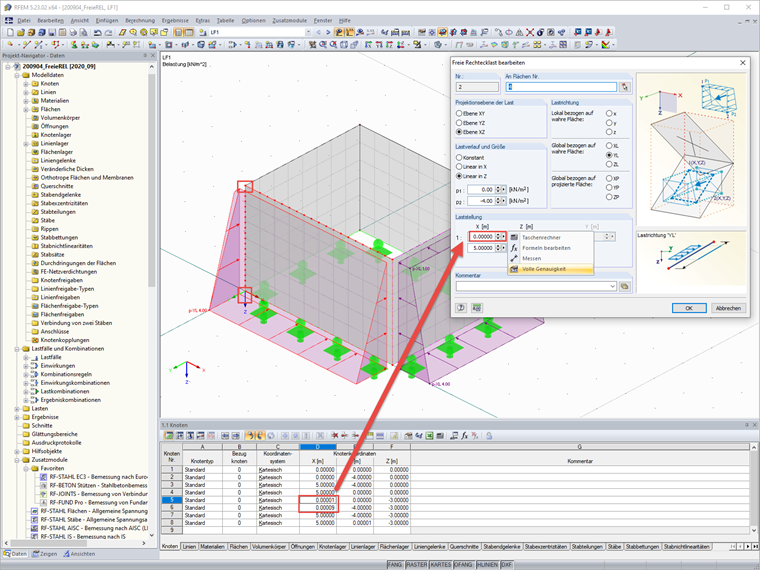760x570 pixels.
Task: Select the 'Konstant' load distribution option
Action: 459,157
